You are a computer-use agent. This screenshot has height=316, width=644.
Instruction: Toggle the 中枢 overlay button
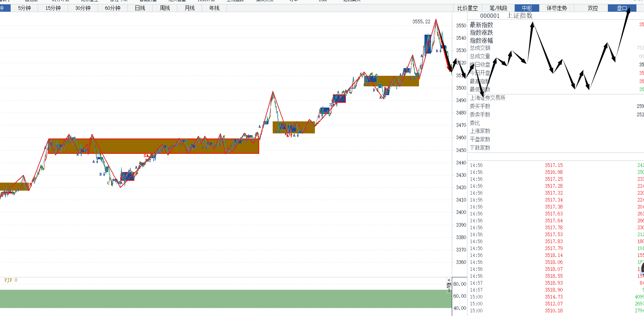click(527, 8)
